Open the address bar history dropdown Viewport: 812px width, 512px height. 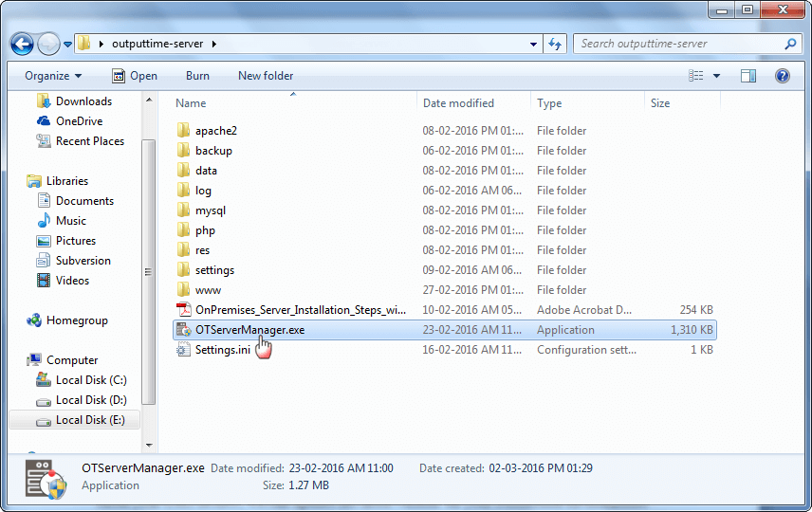(x=533, y=45)
